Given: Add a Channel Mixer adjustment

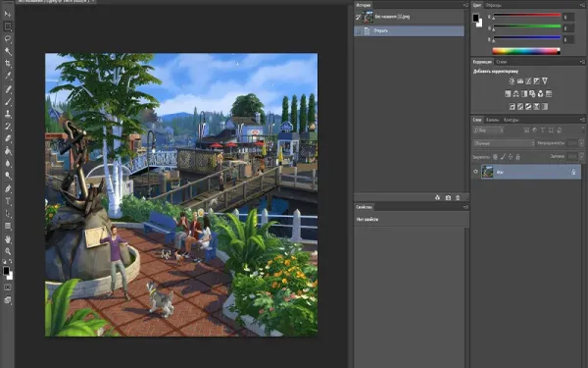Looking at the screenshot, I should [541, 94].
